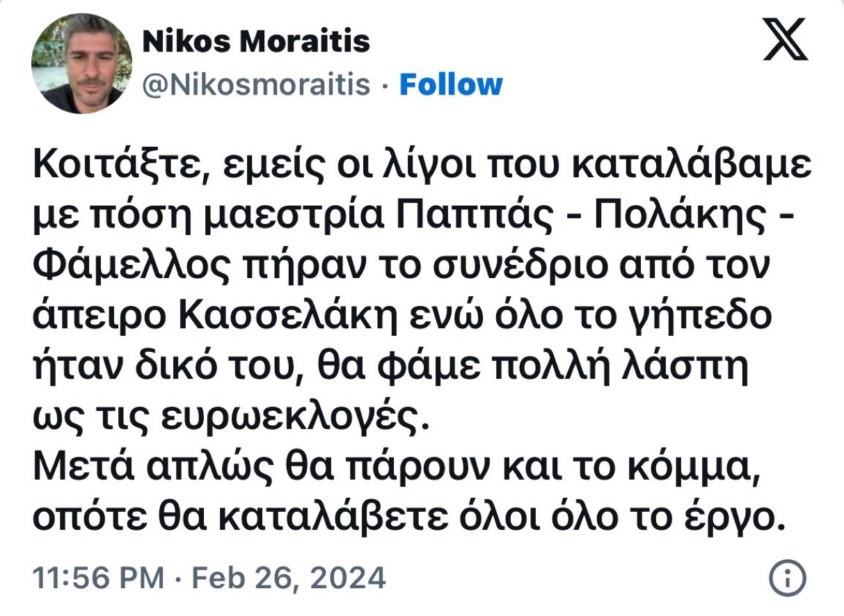Viewport: 844px width, 616px height.
Task: Click the "11:56 PM" time text
Action: pos(98,578)
